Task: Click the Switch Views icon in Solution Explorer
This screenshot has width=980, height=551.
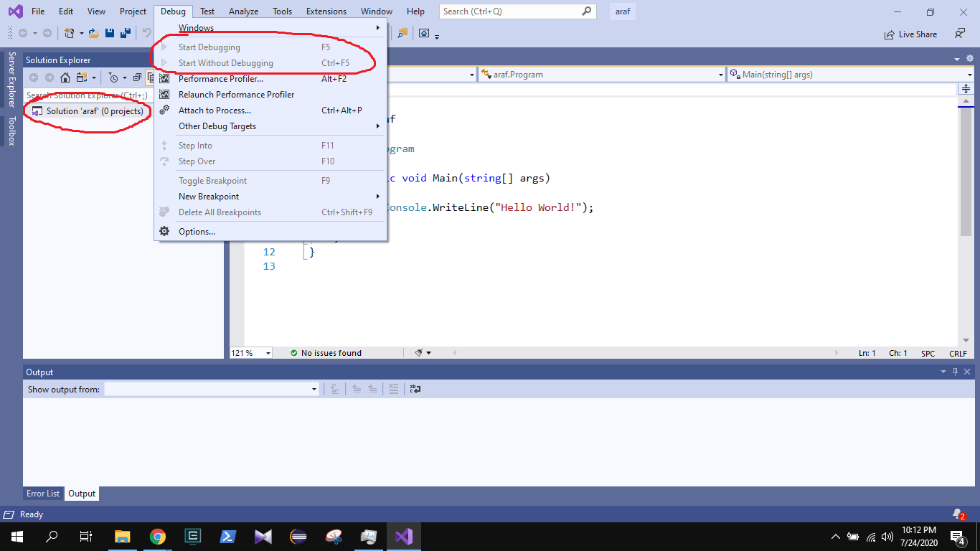Action: 82,77
